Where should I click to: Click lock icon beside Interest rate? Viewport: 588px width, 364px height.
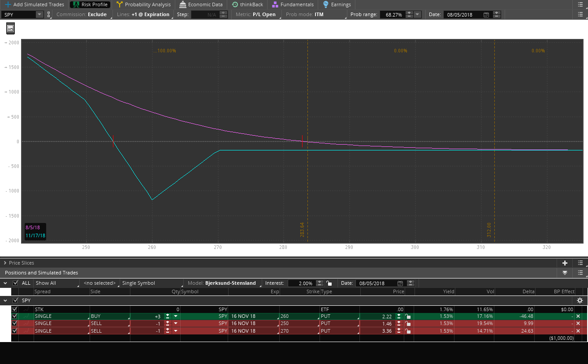point(329,283)
